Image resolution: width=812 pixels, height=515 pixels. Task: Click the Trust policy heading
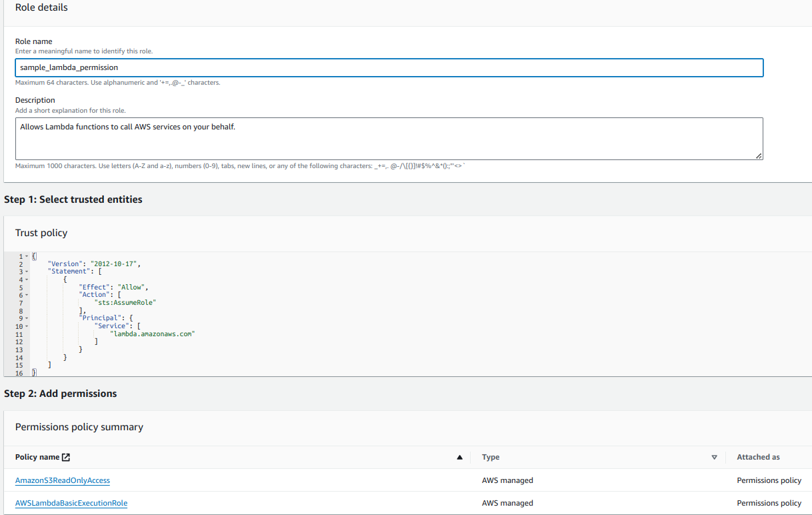coord(41,233)
